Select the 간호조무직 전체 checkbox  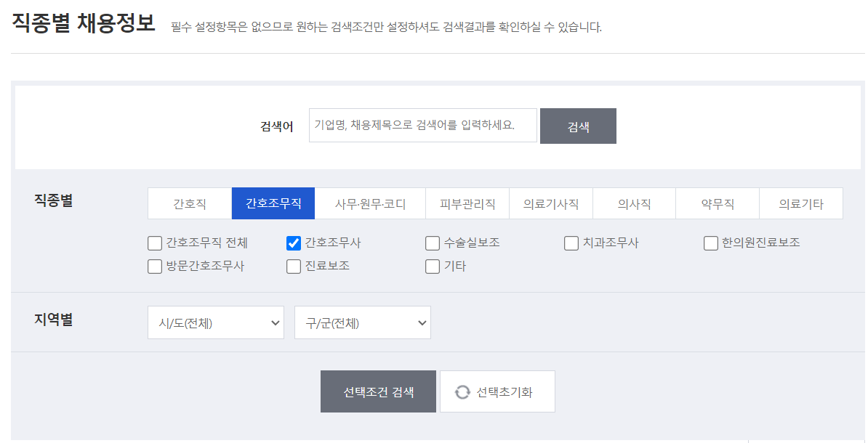click(x=154, y=243)
